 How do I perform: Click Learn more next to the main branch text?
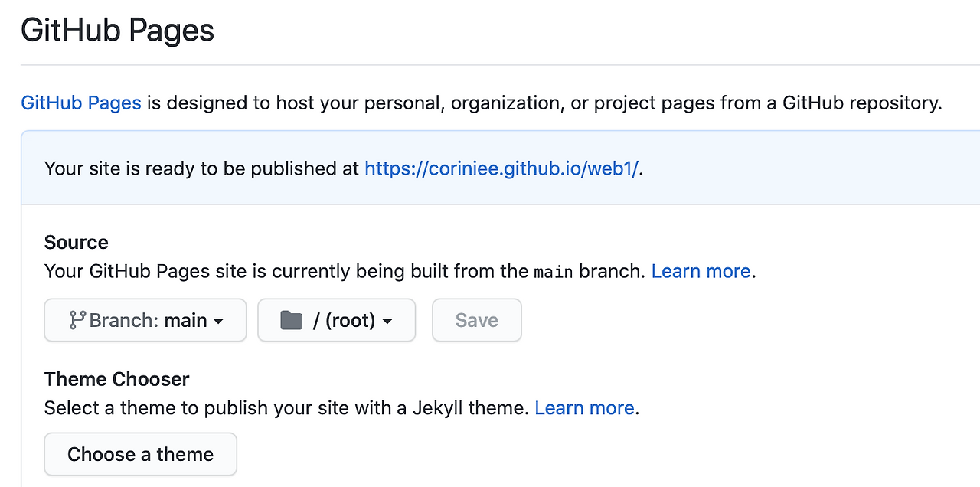[x=701, y=271]
